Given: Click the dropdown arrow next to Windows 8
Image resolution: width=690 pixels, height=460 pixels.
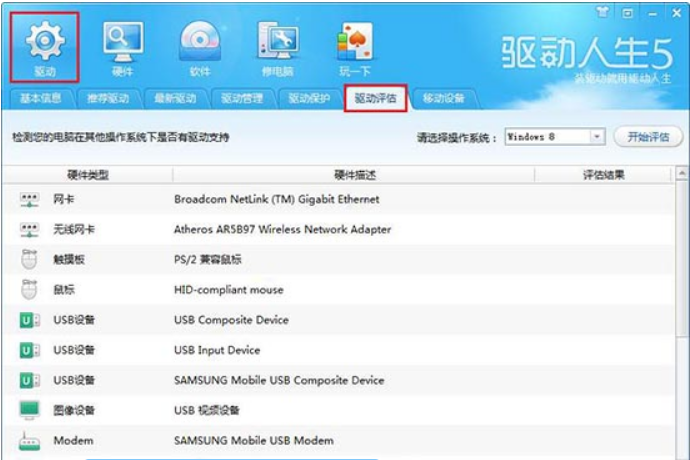Looking at the screenshot, I should pos(597,137).
